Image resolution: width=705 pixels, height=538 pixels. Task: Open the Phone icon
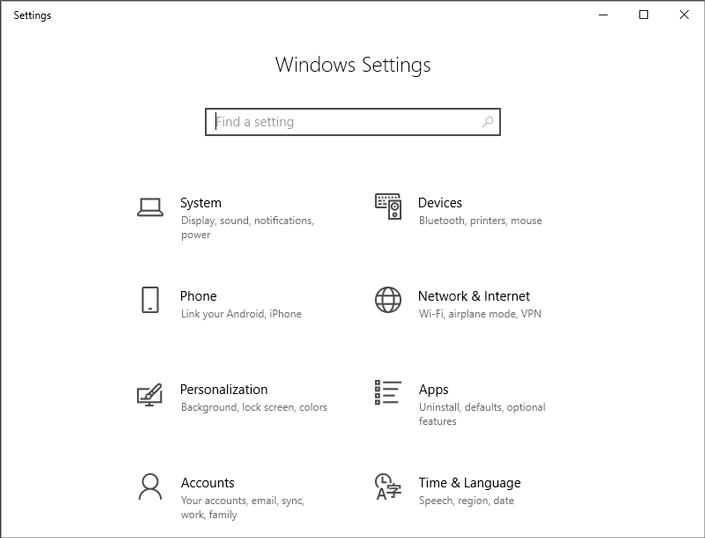(150, 300)
